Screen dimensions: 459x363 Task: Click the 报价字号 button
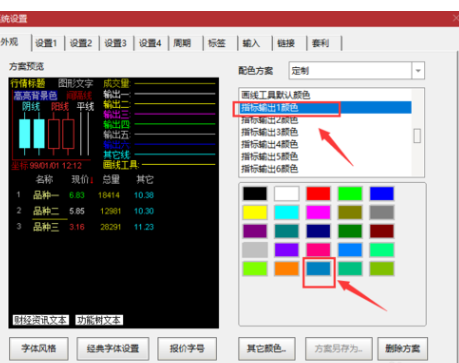coord(187,349)
